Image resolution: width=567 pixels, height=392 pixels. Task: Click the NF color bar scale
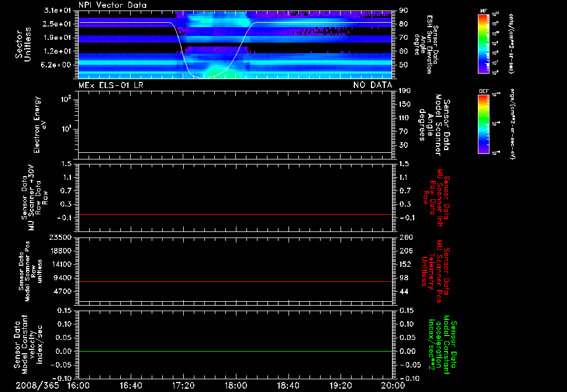(483, 43)
